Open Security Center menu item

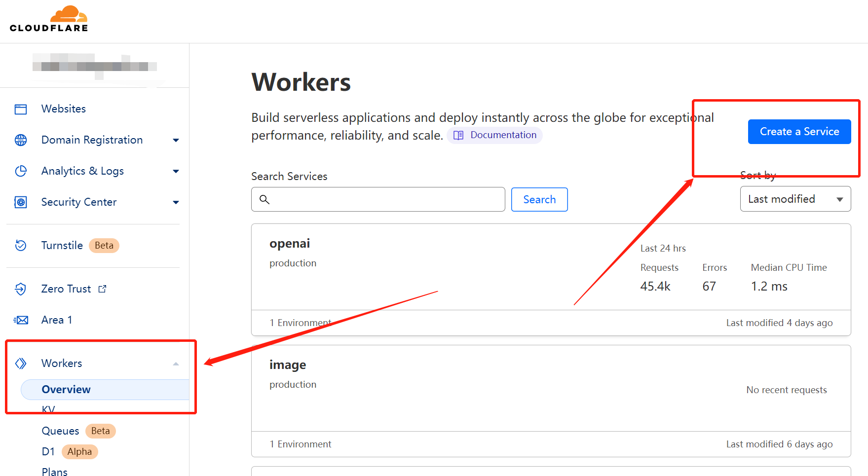[79, 202]
